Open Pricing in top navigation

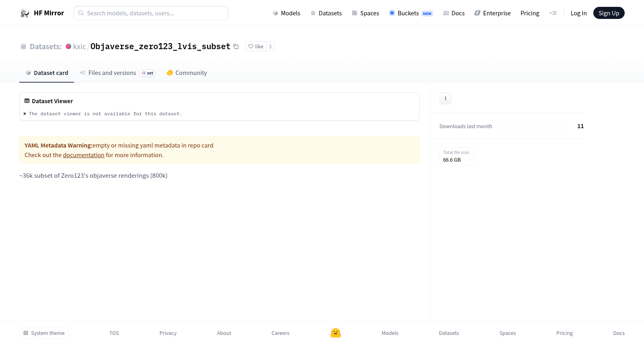[x=530, y=13]
